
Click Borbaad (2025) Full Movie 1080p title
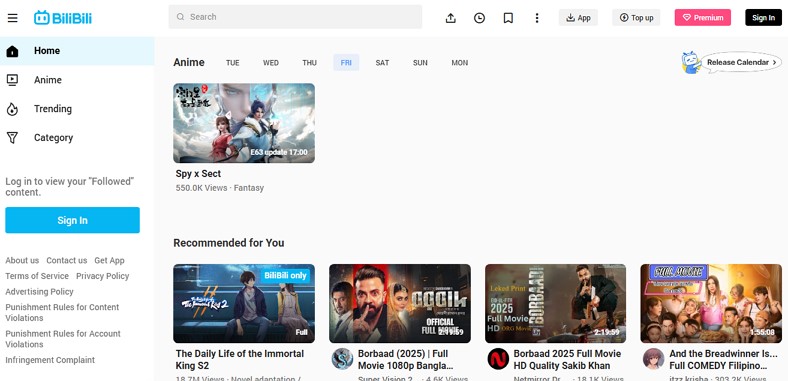pos(406,360)
